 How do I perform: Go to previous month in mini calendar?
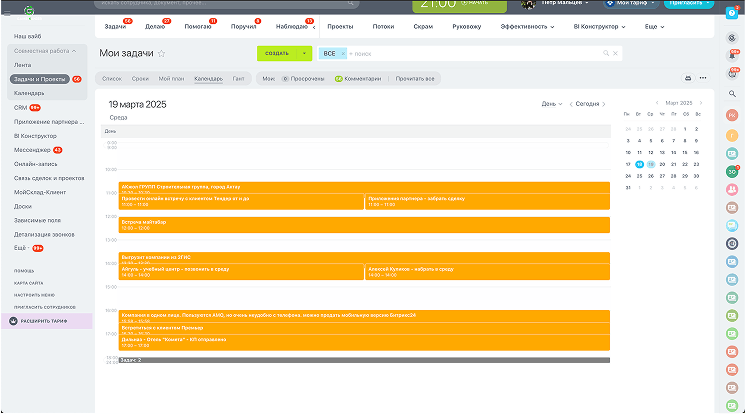[x=657, y=103]
